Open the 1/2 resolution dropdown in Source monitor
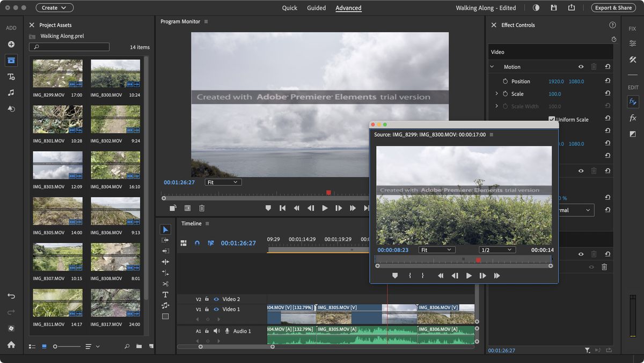644x363 pixels. pyautogui.click(x=496, y=249)
